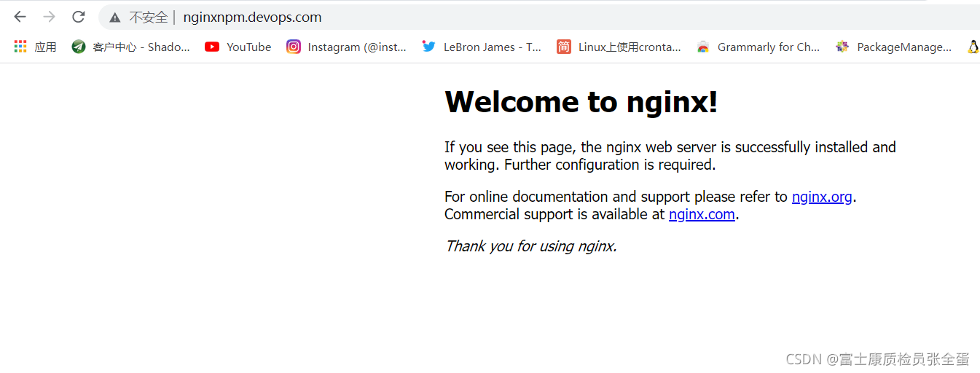
Task: Open the 客户中心 - Shado... bookmark
Action: (131, 47)
